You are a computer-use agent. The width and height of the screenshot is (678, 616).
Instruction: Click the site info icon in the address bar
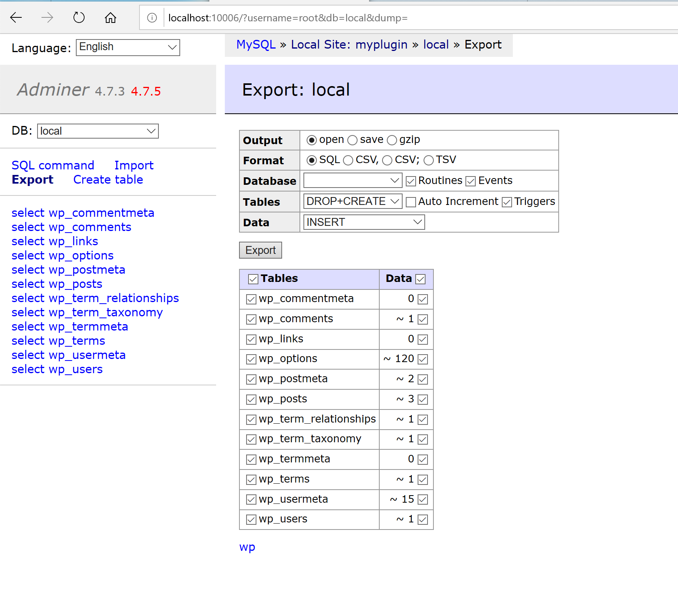pos(152,18)
